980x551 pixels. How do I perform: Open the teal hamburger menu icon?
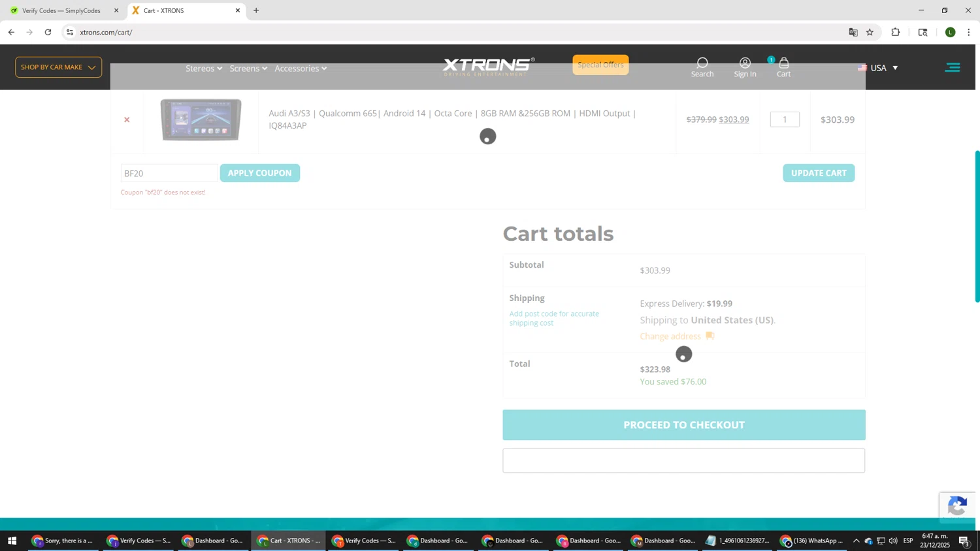pyautogui.click(x=952, y=67)
